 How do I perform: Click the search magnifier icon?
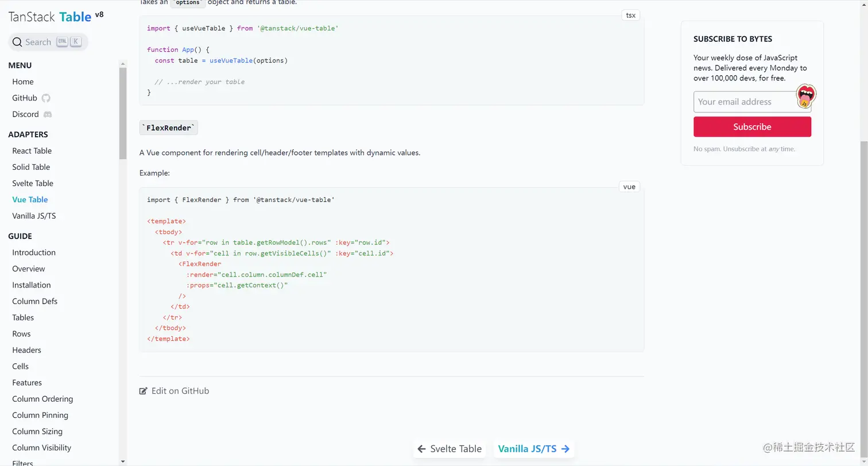(17, 42)
